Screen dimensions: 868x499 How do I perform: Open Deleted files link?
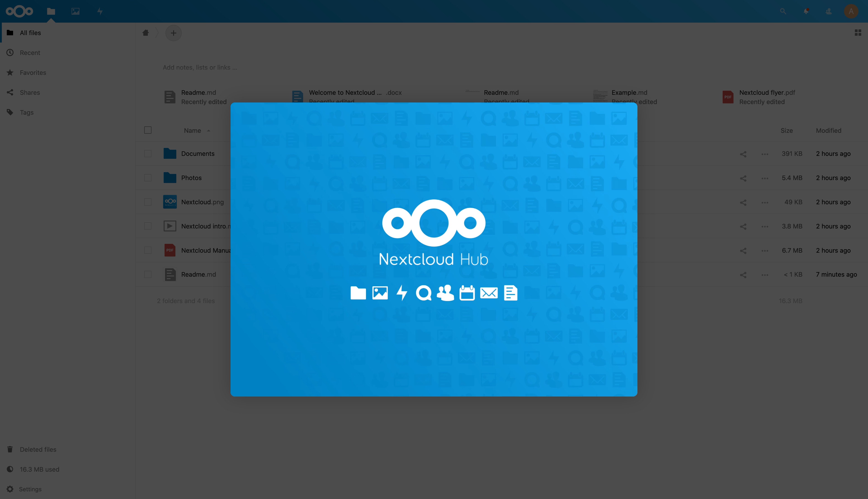click(x=38, y=449)
